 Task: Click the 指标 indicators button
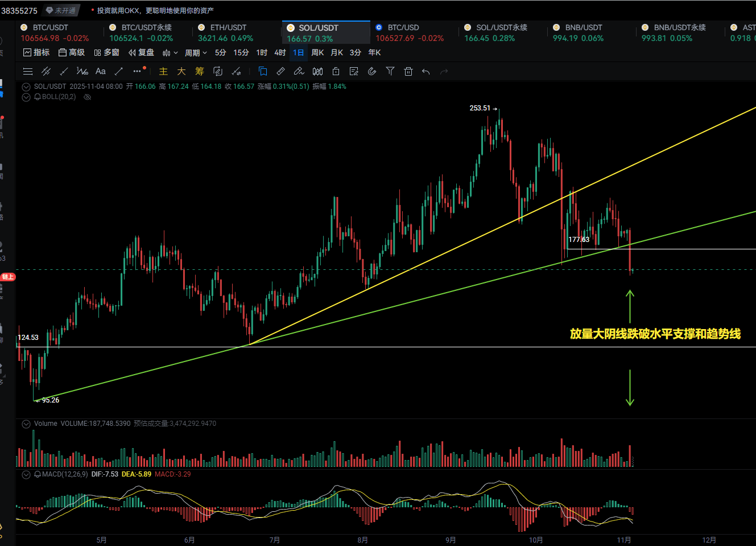point(36,53)
